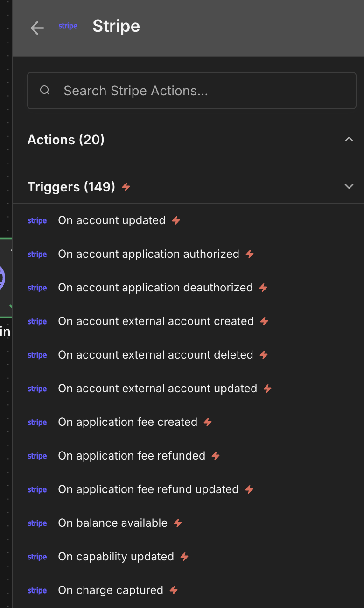Click the lightning bolt after On balance available
This screenshot has width=364, height=608.
click(178, 523)
